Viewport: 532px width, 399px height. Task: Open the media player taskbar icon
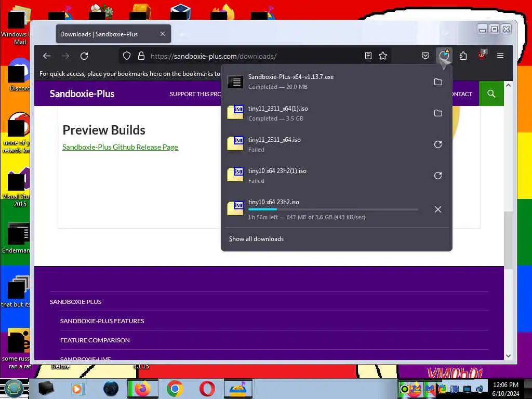pos(77,389)
